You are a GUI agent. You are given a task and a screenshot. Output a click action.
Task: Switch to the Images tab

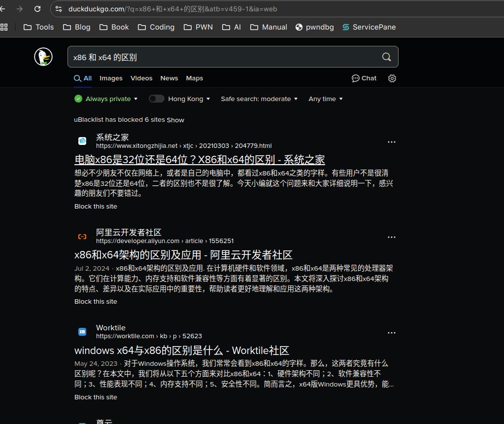point(111,78)
